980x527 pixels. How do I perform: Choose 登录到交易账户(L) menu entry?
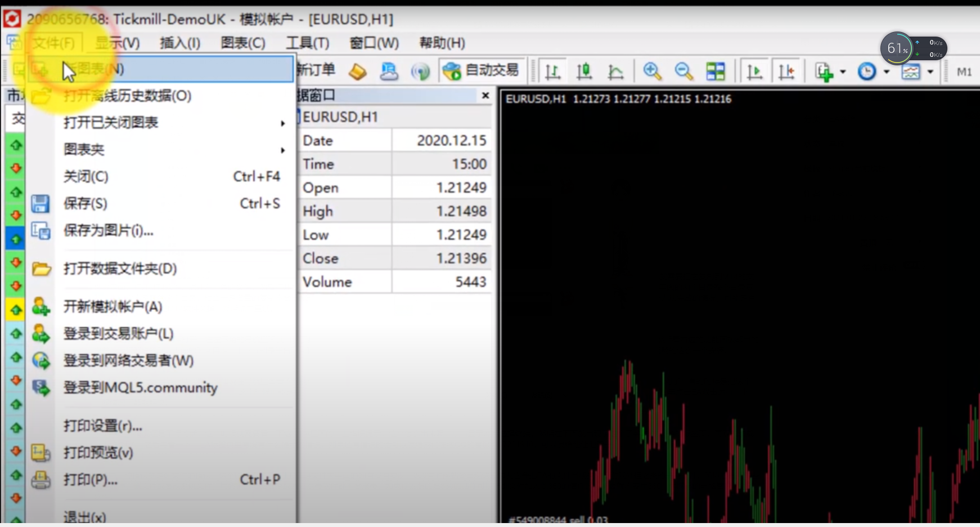click(x=160, y=334)
